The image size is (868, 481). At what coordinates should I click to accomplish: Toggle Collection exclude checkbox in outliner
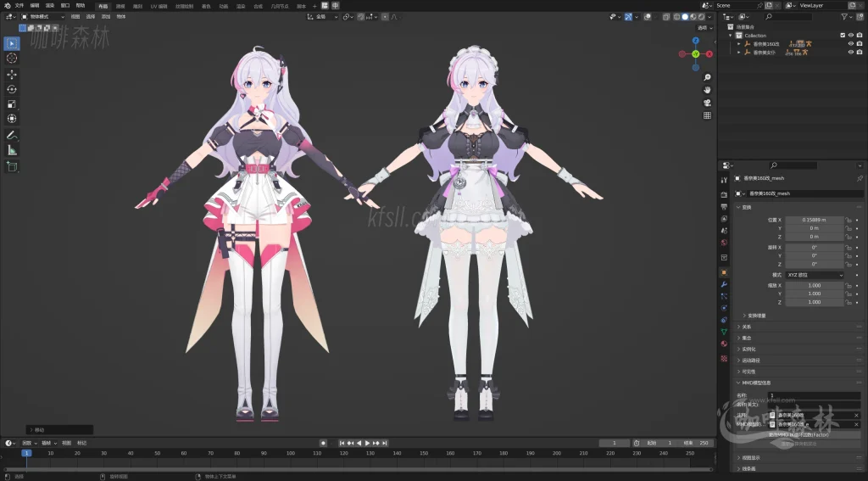(843, 36)
